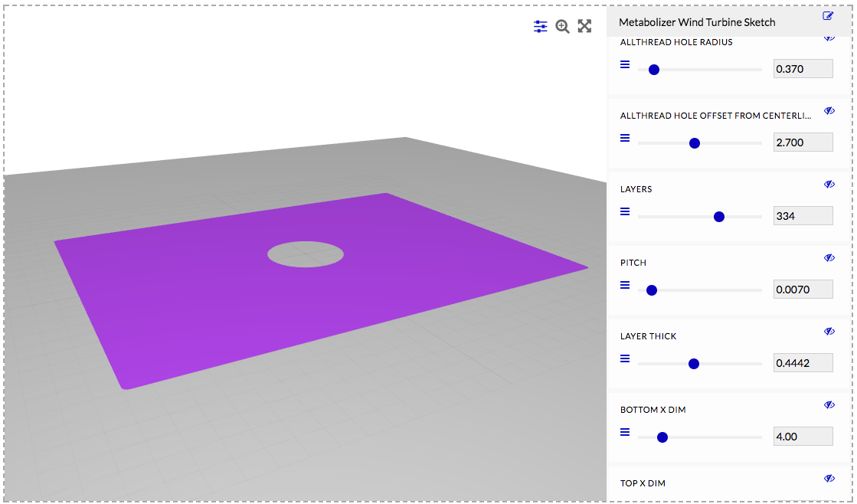Screen dimensions: 857x504
Task: Click the BOTTOM X DIM parameter label
Action: click(653, 410)
